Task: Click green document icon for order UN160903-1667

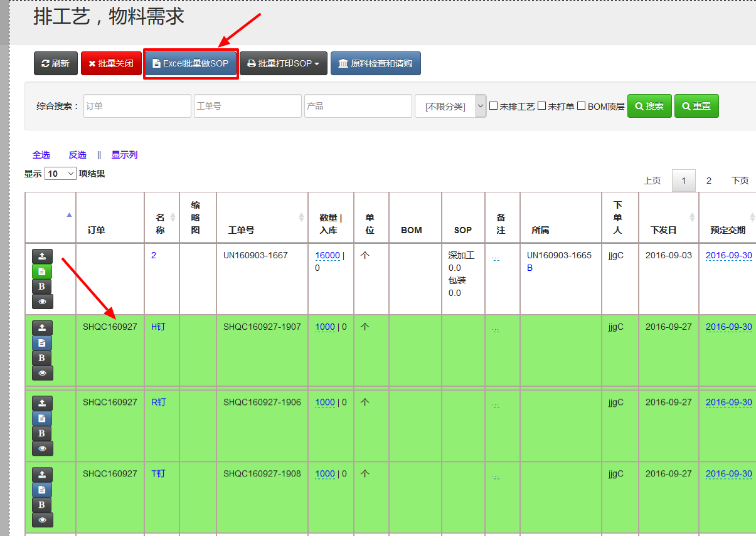Action: (x=42, y=271)
